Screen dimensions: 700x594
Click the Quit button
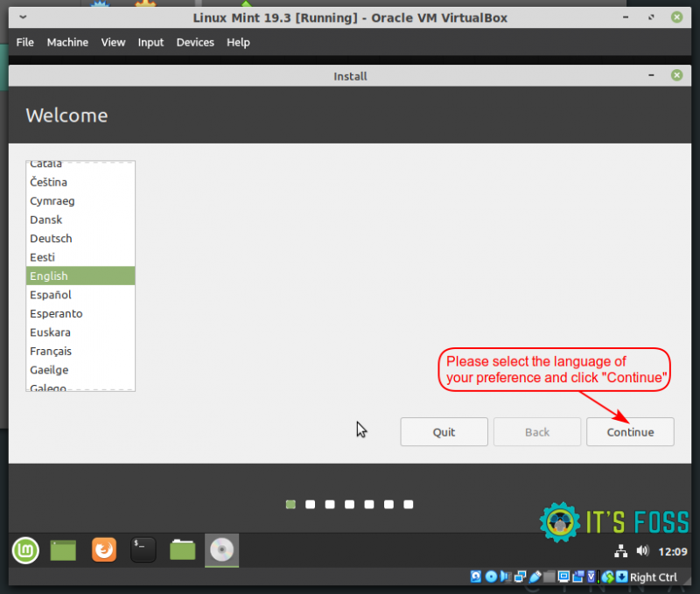click(444, 431)
